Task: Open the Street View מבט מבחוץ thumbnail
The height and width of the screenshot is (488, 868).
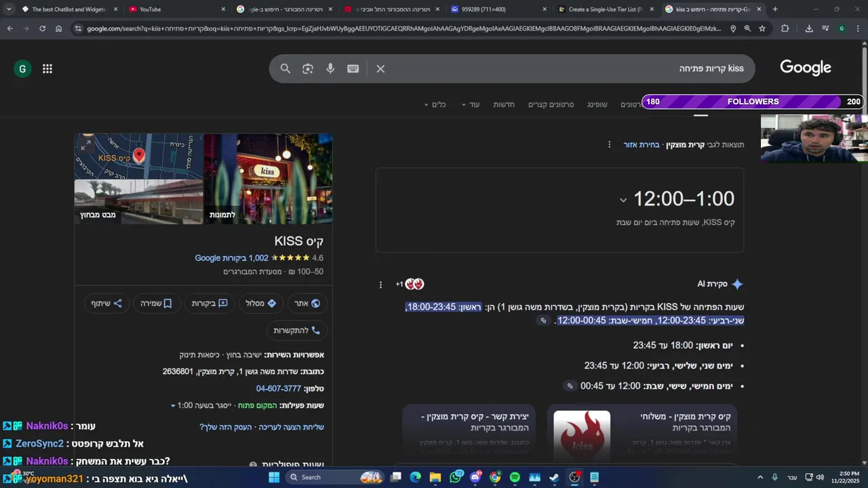Action: [139, 202]
